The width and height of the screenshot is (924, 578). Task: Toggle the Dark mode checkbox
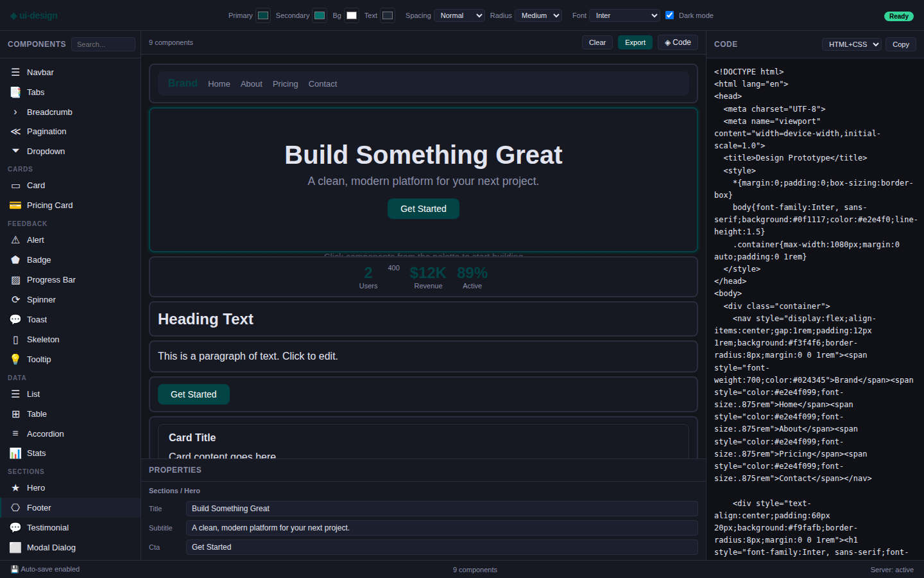[x=669, y=15]
